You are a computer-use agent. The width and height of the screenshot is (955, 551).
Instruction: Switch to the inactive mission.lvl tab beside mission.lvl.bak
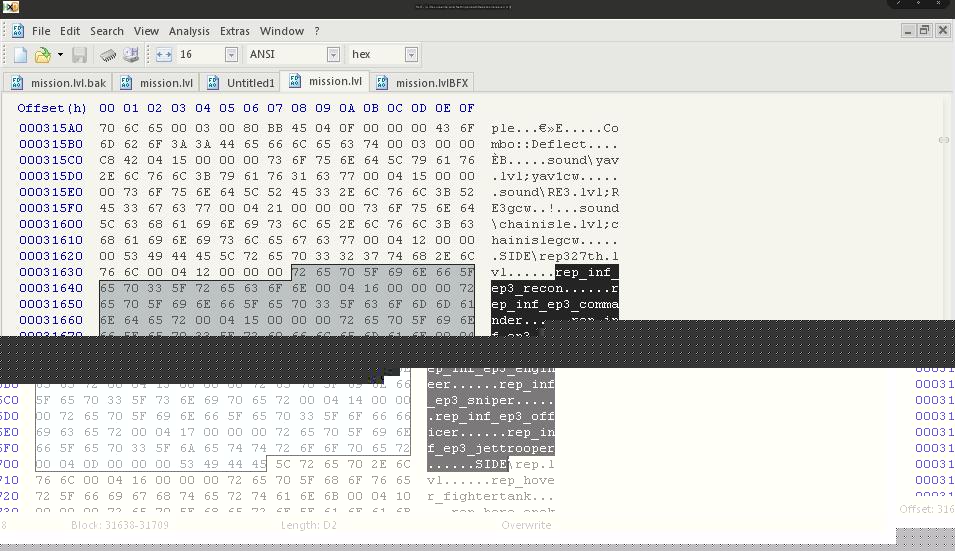(x=157, y=83)
